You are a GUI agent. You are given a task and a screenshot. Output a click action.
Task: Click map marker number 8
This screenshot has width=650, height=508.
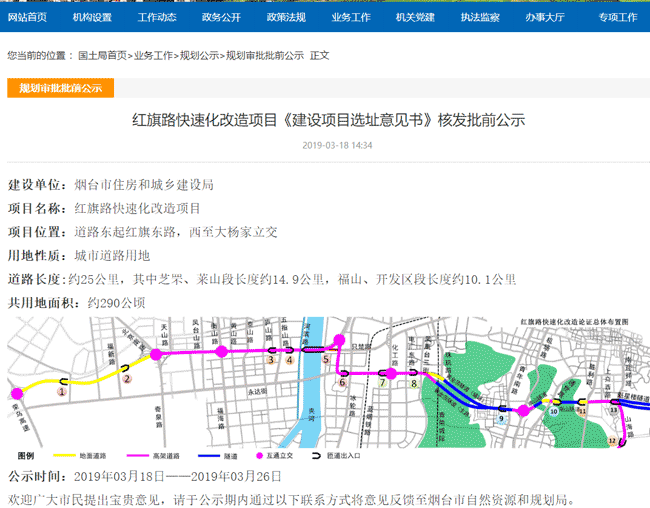[x=414, y=382]
